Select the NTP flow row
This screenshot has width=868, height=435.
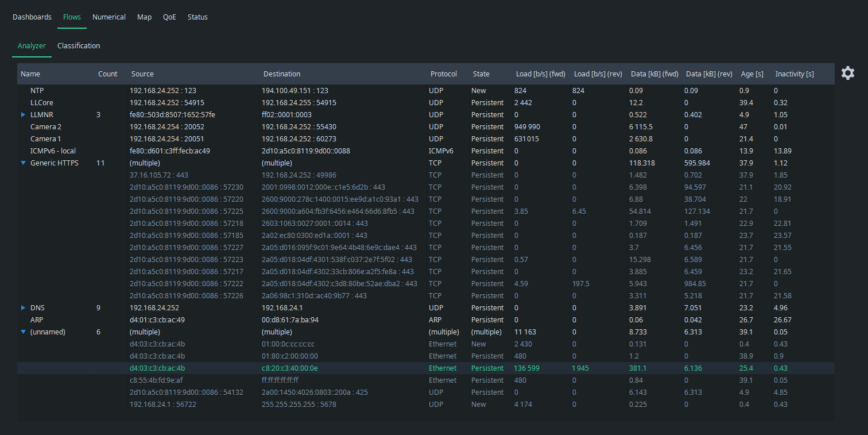point(37,91)
